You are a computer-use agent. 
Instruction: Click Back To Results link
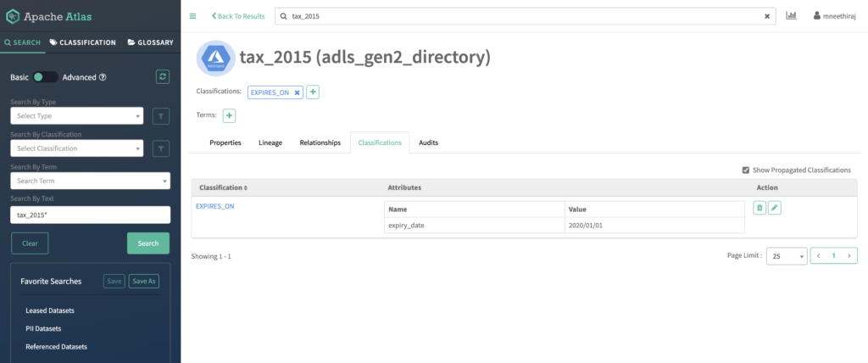238,16
